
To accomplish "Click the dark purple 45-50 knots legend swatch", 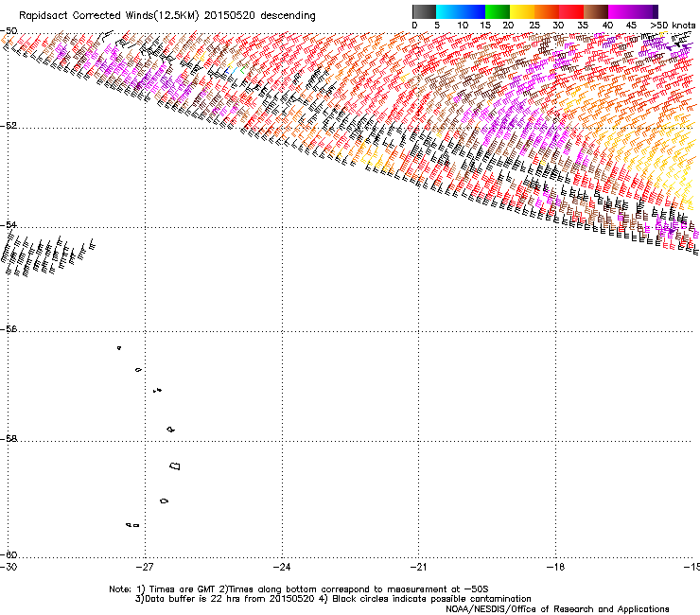I will 645,11.
